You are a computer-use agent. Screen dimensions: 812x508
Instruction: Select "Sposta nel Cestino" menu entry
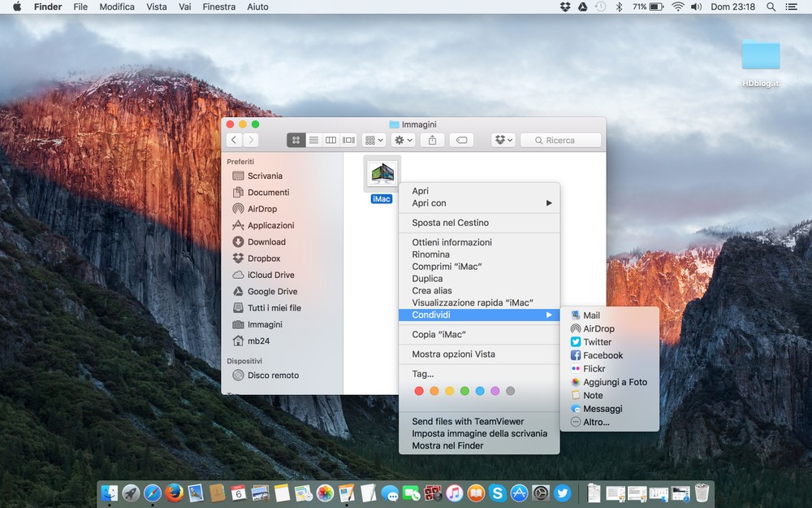(450, 223)
